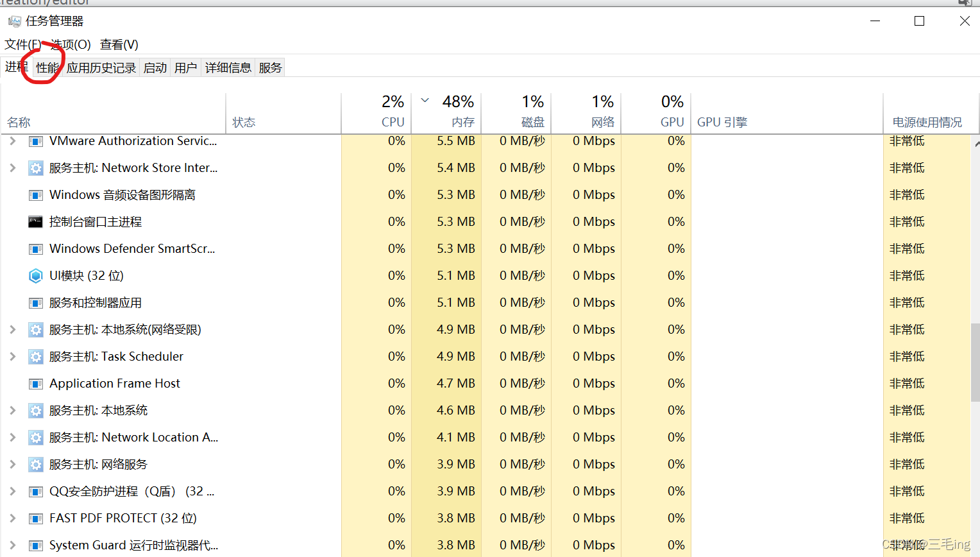The width and height of the screenshot is (980, 557).
Task: Click the vertical scrollbar thumb
Action: (x=976, y=362)
